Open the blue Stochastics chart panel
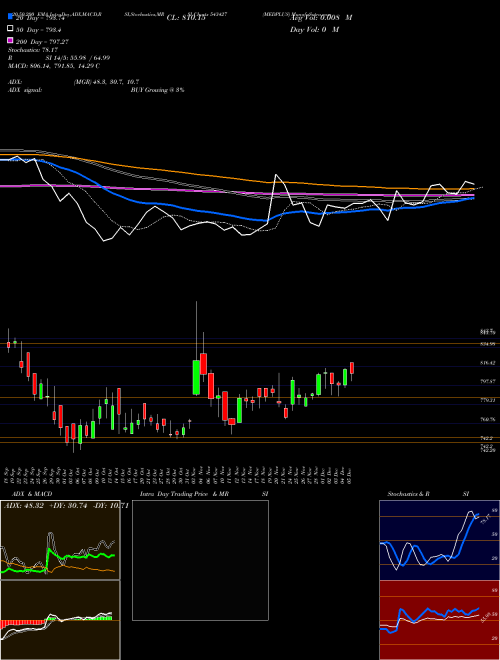The width and height of the screenshot is (500, 660). [x=439, y=540]
